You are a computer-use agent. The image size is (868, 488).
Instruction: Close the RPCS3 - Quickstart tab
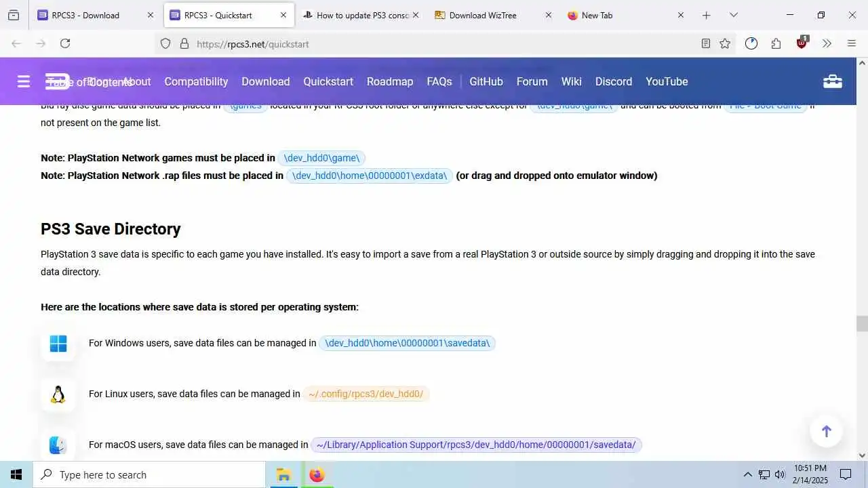pos(283,15)
